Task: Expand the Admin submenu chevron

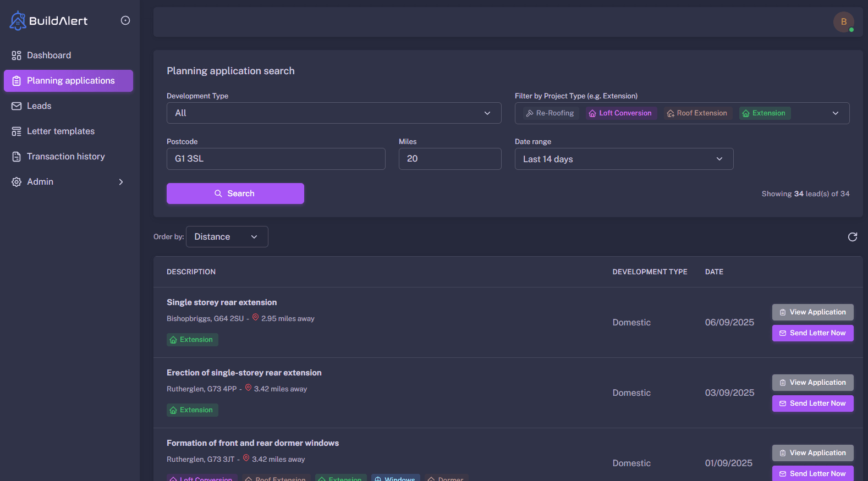Action: (x=121, y=182)
